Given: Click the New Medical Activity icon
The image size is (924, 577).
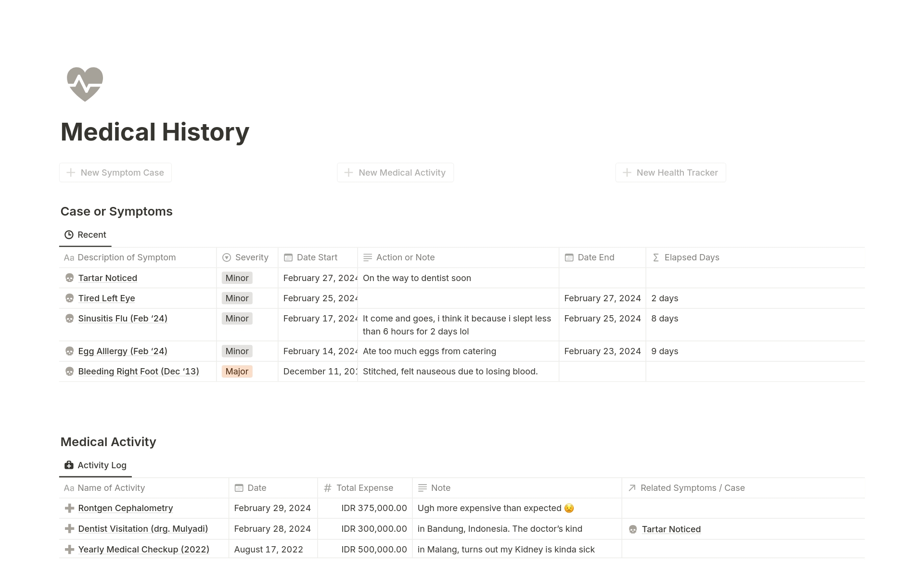Looking at the screenshot, I should point(348,172).
